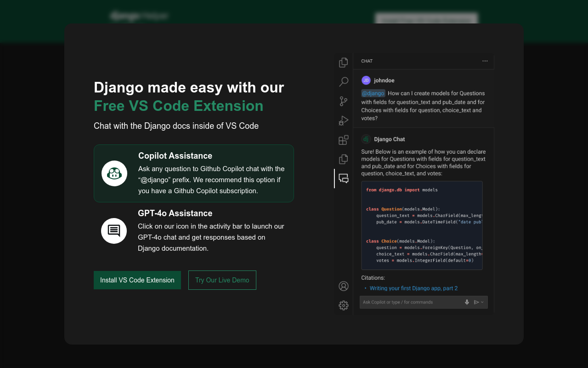Image resolution: width=588 pixels, height=368 pixels.
Task: Open the Accounts person icon
Action: click(x=344, y=286)
